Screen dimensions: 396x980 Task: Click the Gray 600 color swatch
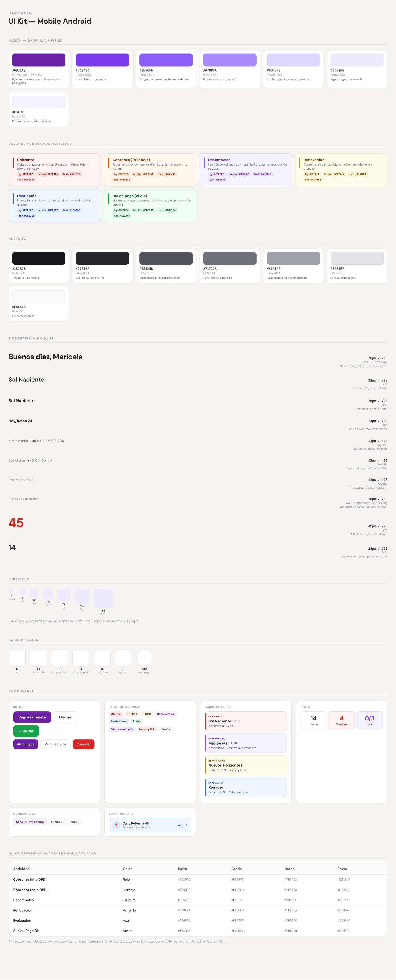tap(166, 258)
